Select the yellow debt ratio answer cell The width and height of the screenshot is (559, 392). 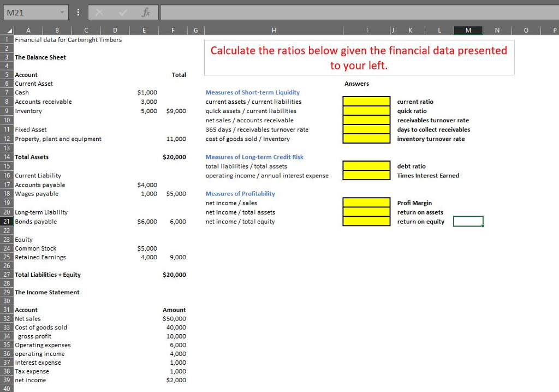366,166
